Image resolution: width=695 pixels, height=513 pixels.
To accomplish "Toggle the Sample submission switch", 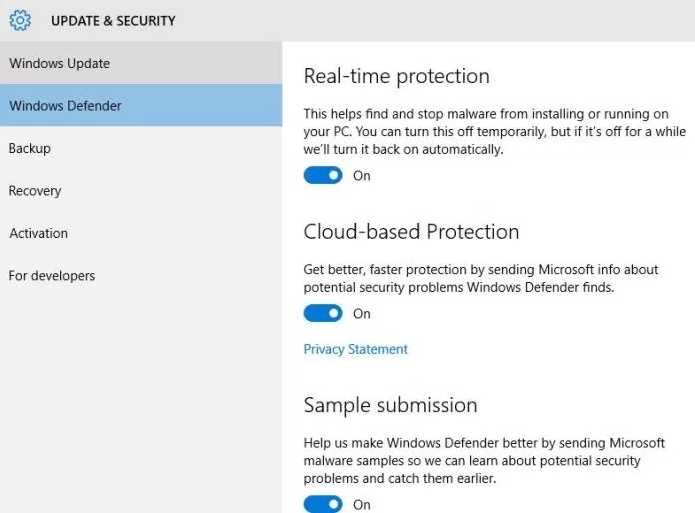I will [x=323, y=504].
